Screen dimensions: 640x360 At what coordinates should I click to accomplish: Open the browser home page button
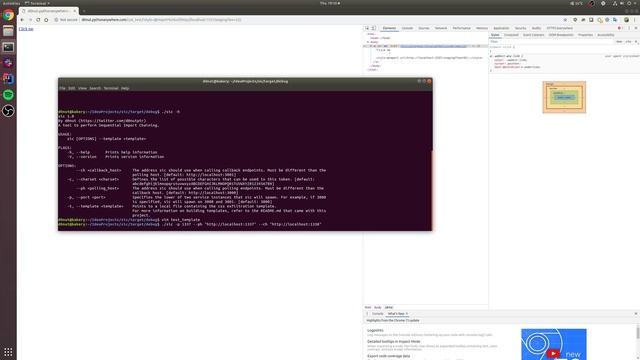[46, 20]
